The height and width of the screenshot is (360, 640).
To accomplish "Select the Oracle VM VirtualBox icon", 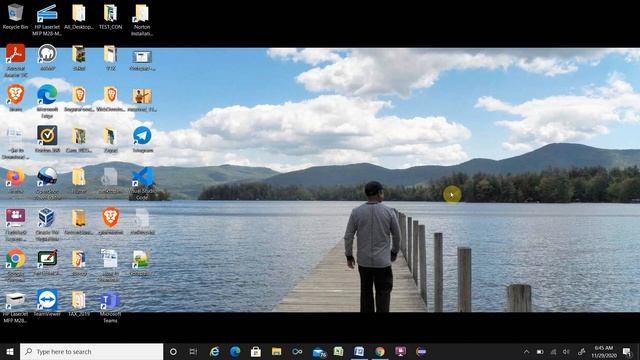I will coord(47,224).
